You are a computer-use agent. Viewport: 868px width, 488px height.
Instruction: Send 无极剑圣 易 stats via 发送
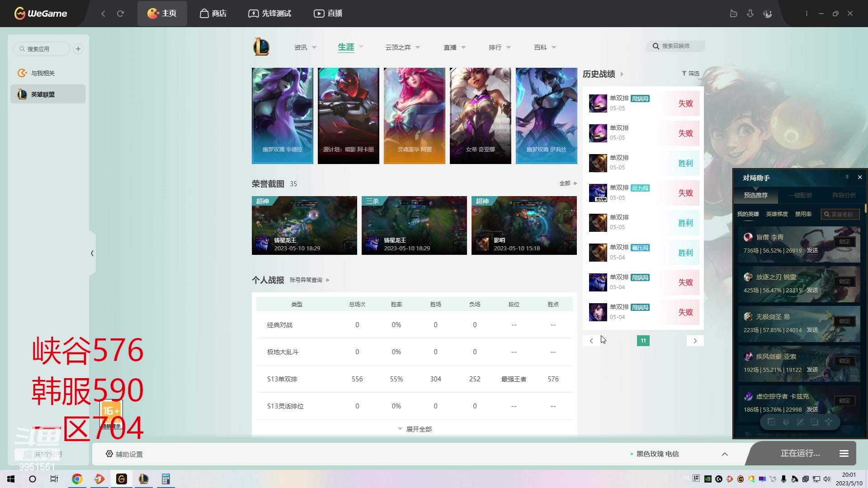[x=812, y=330]
